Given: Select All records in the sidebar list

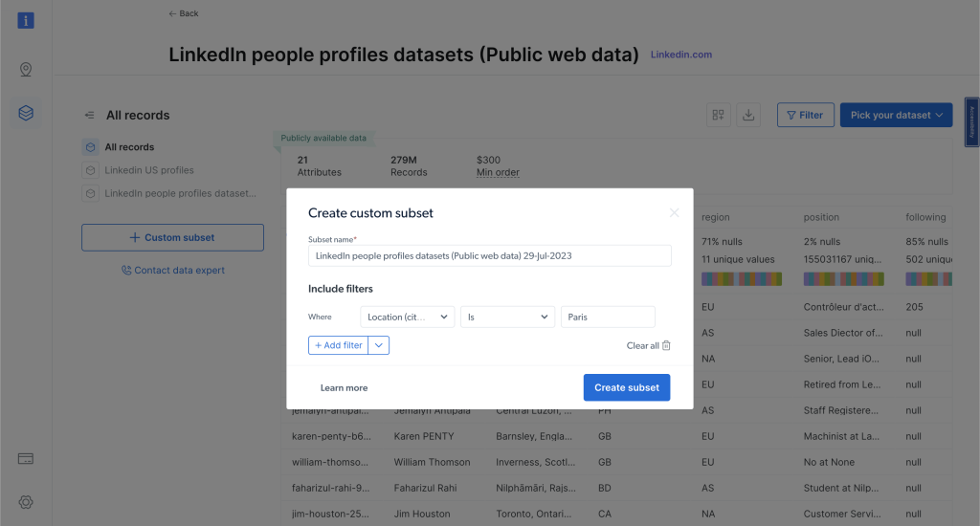Looking at the screenshot, I should 129,147.
